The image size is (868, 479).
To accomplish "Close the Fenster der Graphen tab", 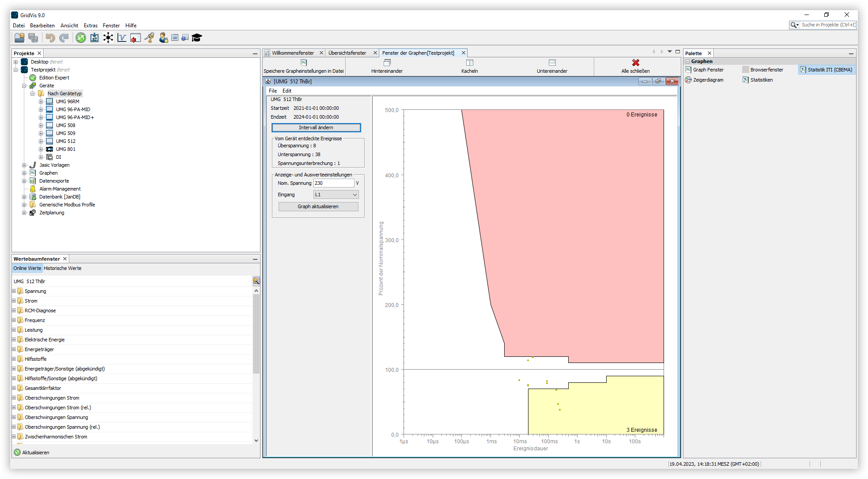I will point(464,53).
